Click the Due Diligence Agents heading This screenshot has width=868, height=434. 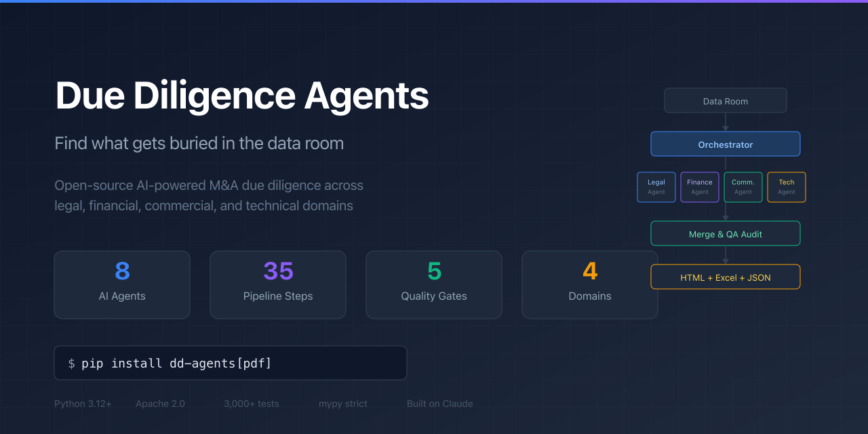point(241,96)
